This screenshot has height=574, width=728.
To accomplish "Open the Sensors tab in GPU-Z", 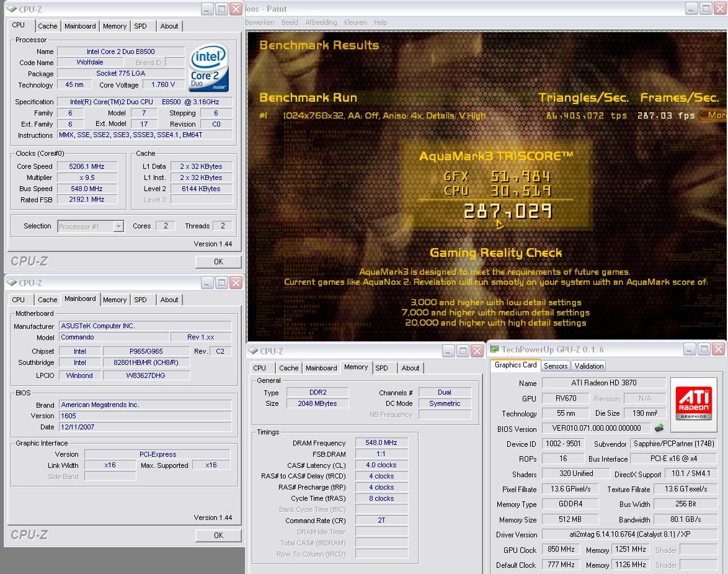I will point(556,365).
